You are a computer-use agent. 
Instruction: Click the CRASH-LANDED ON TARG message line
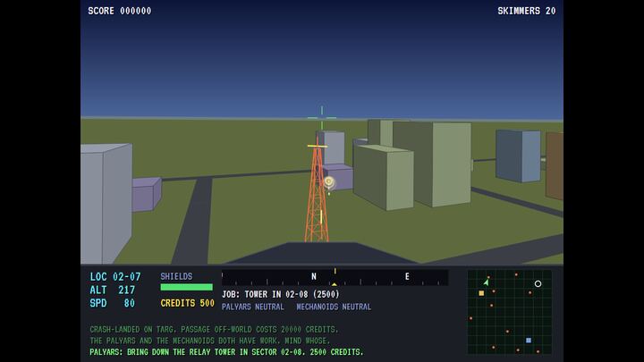(214, 330)
